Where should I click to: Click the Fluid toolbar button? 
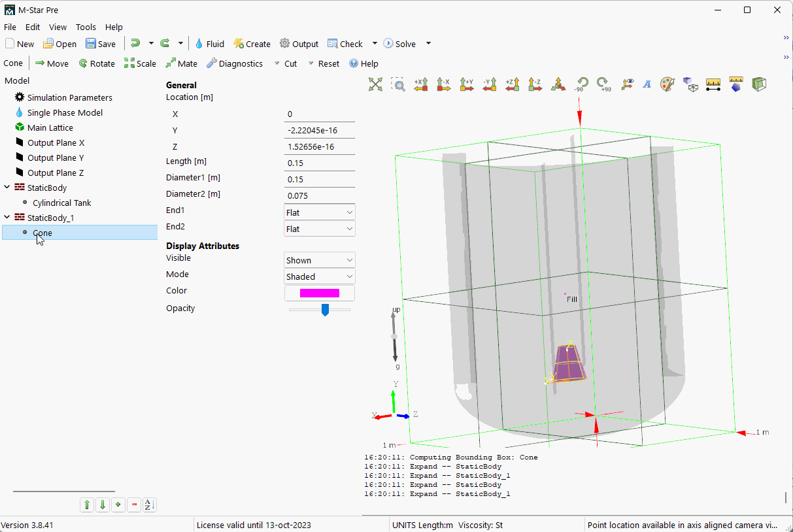point(209,44)
